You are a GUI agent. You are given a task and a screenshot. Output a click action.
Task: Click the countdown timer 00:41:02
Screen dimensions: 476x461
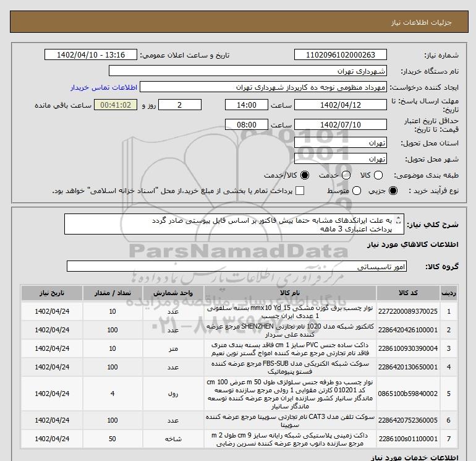click(116, 105)
